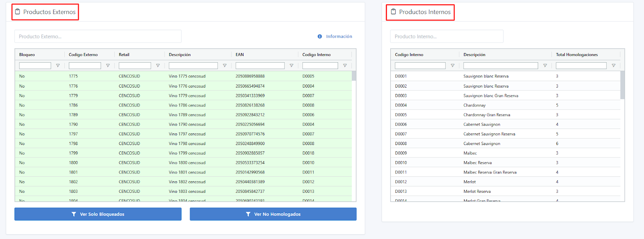This screenshot has height=239, width=644.
Task: Open the Retail column filter funnel
Action: click(158, 65)
